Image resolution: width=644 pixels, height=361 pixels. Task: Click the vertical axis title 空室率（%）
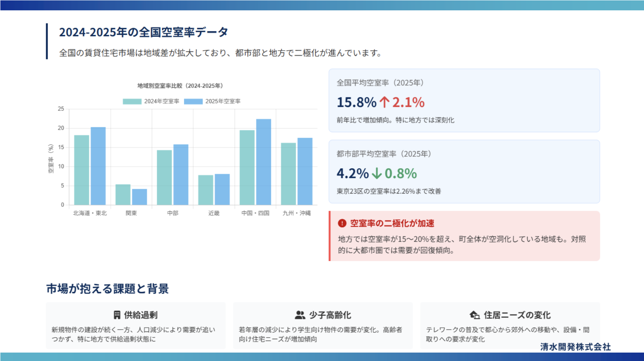tap(51, 159)
